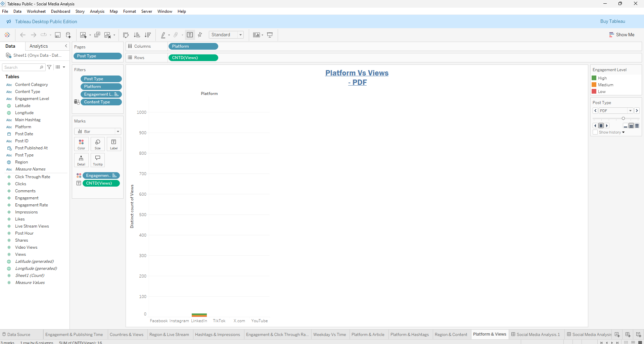Click the Group members paperclip icon
This screenshot has height=344, width=644.
(176, 35)
